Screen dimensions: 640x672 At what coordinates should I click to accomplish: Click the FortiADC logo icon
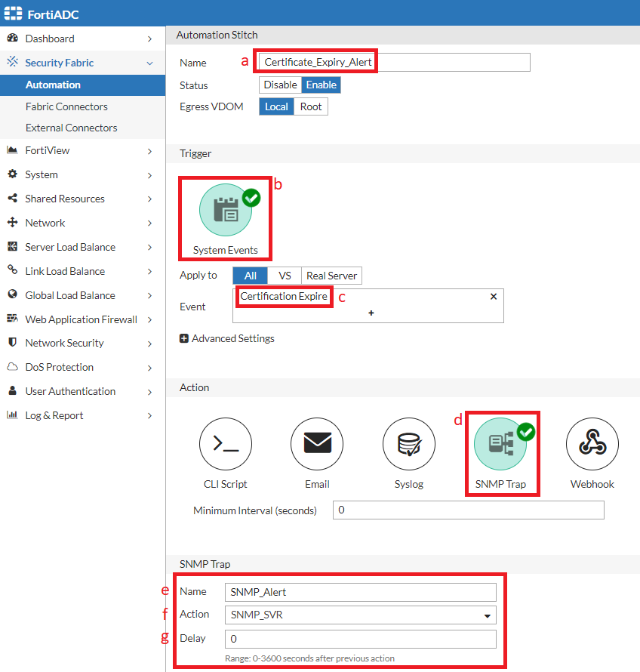tap(13, 14)
